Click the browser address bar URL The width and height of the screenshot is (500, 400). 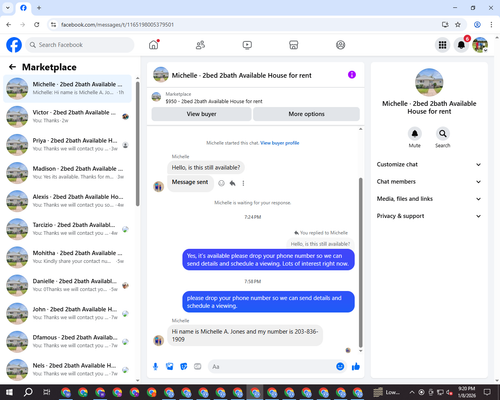(117, 25)
